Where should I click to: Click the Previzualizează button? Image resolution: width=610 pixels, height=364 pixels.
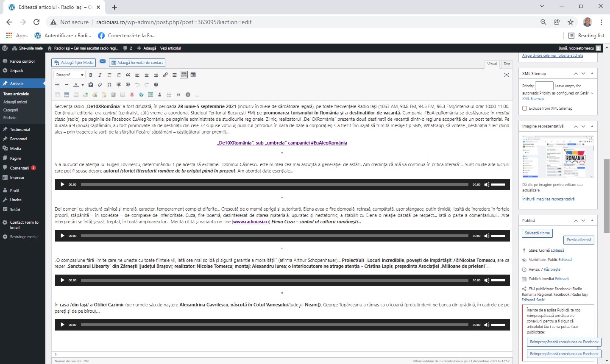[x=579, y=240]
